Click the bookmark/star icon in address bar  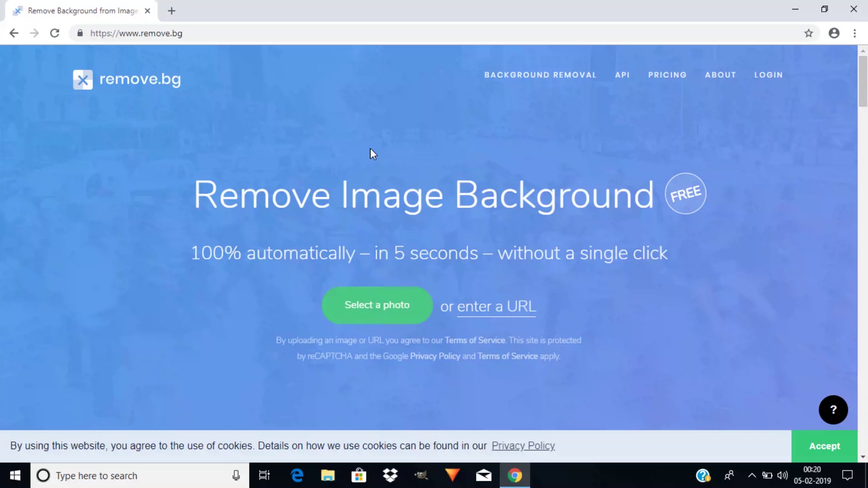coord(808,33)
